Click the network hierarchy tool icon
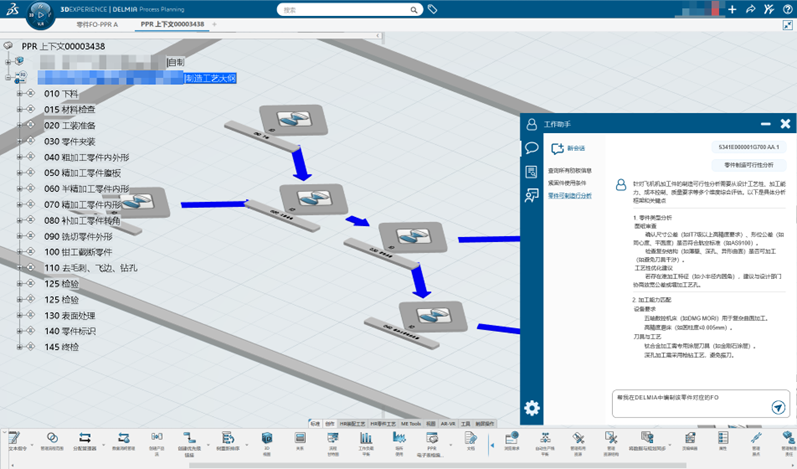The height and width of the screenshot is (469, 797). 545,438
